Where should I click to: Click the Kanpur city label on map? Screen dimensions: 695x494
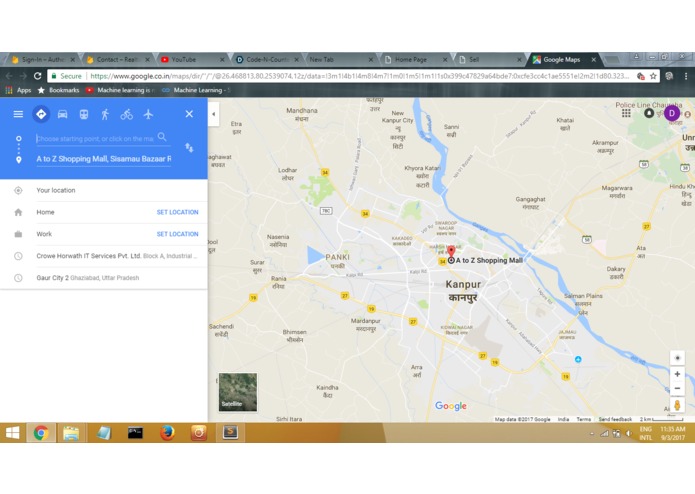click(463, 284)
